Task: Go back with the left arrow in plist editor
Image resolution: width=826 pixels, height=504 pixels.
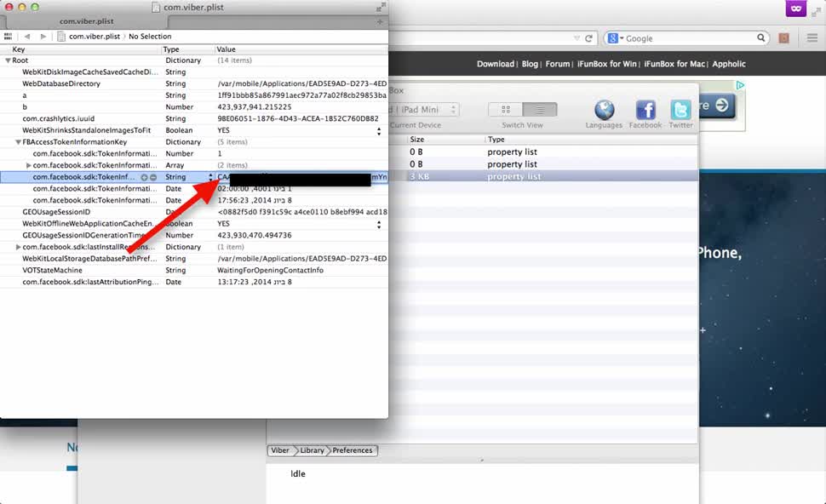Action: pos(27,37)
